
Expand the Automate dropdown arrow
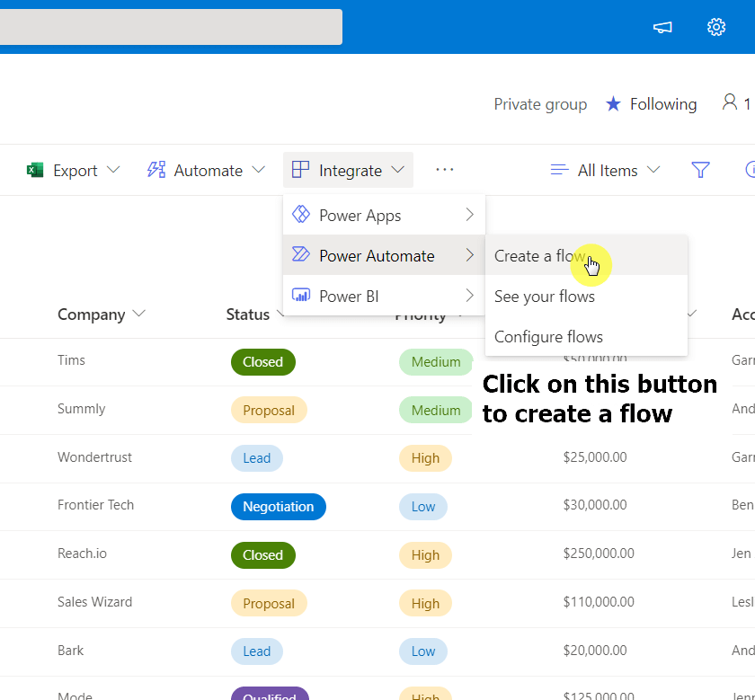[x=259, y=170]
